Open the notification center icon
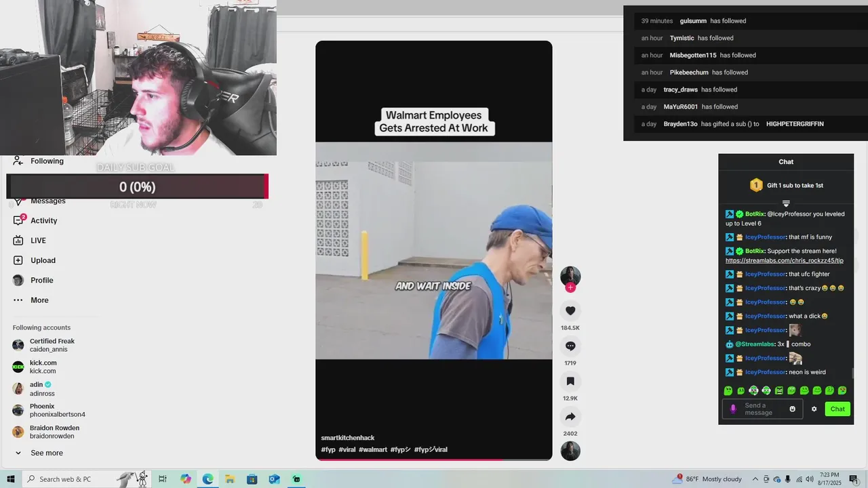 853,479
